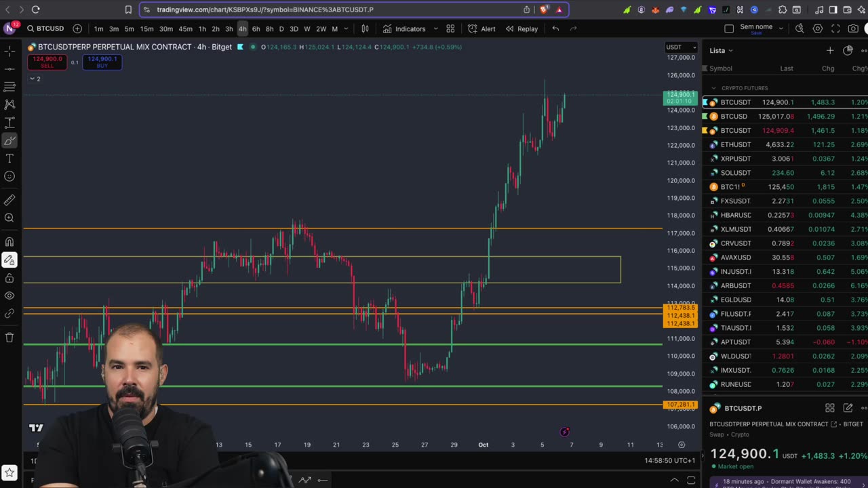Select ETHUSDT in the watchlist
Viewport: 868px width, 488px height.
click(785, 144)
